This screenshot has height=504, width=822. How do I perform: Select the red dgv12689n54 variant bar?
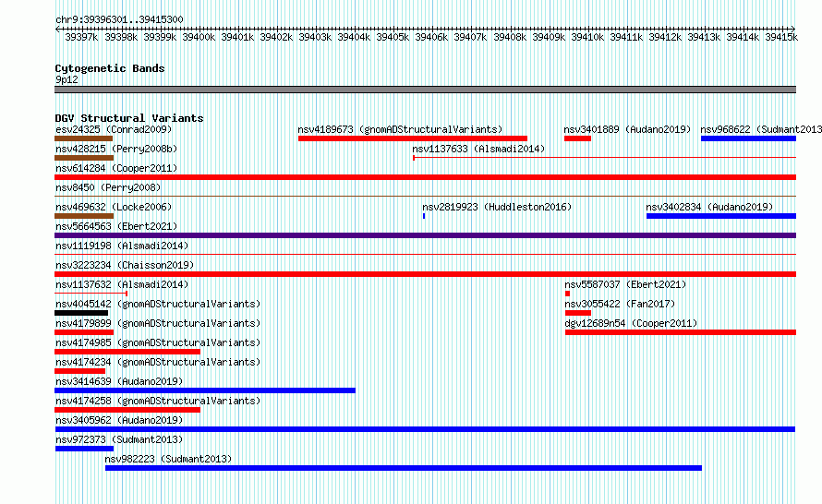tap(681, 332)
